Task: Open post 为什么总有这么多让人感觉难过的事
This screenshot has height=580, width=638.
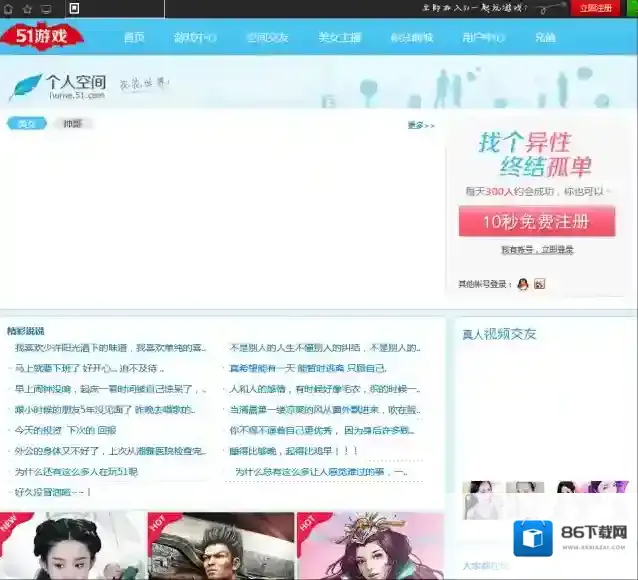Action: 321,472
